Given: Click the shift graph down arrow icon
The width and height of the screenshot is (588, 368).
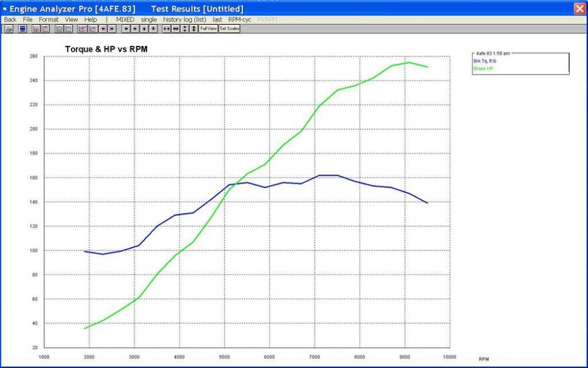Looking at the screenshot, I should point(153,28).
